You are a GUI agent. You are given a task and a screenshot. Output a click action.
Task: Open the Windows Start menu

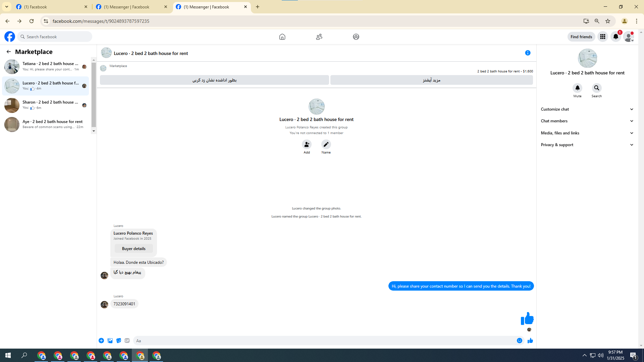click(8, 355)
